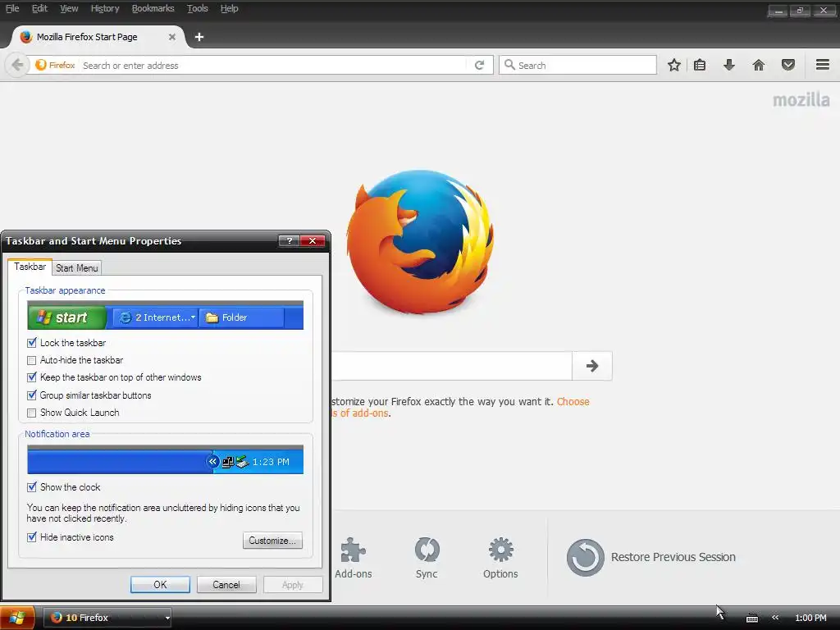The width and height of the screenshot is (840, 630).
Task: Toggle Keep the taskbar on top checkbox
Action: [x=32, y=377]
